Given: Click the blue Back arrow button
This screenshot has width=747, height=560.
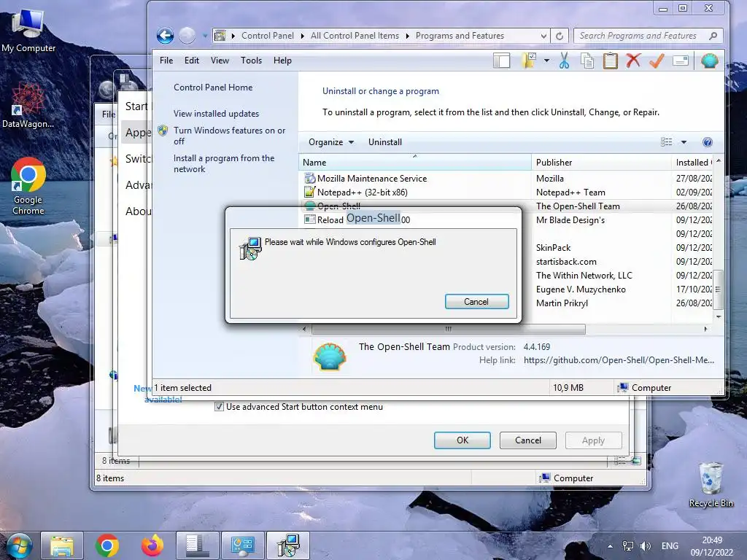Looking at the screenshot, I should [x=166, y=35].
